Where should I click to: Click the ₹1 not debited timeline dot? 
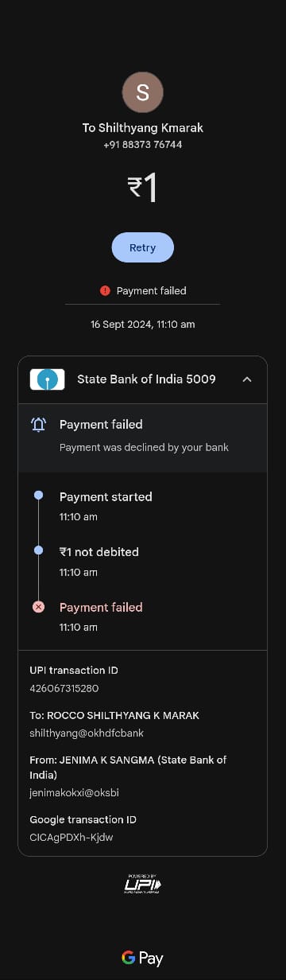coord(38,550)
